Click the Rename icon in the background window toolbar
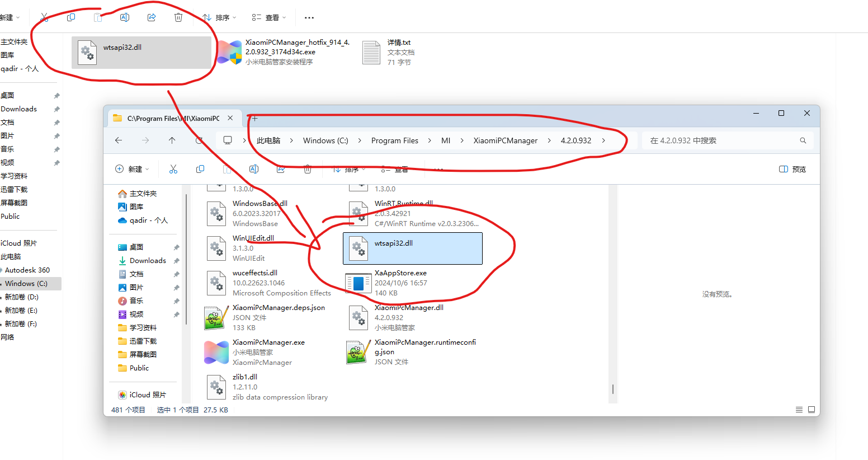Image resolution: width=868 pixels, height=460 pixels. (125, 17)
